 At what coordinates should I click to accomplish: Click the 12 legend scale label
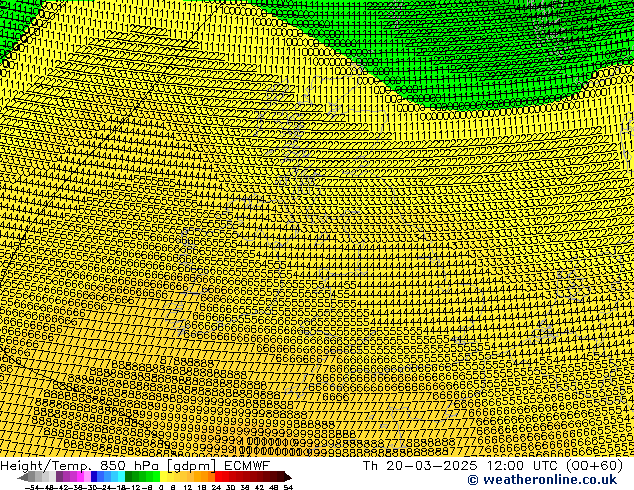coord(188,488)
